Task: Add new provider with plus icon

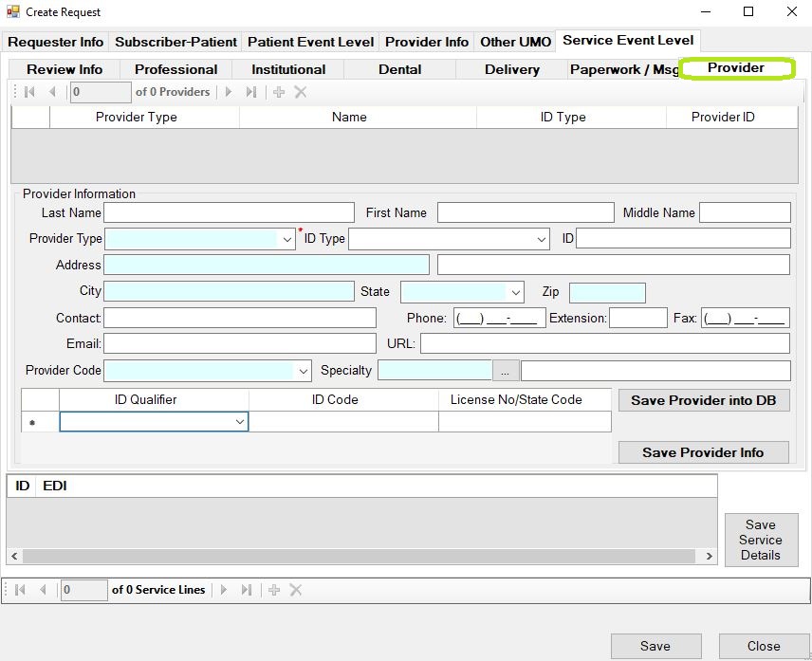Action: tap(279, 92)
